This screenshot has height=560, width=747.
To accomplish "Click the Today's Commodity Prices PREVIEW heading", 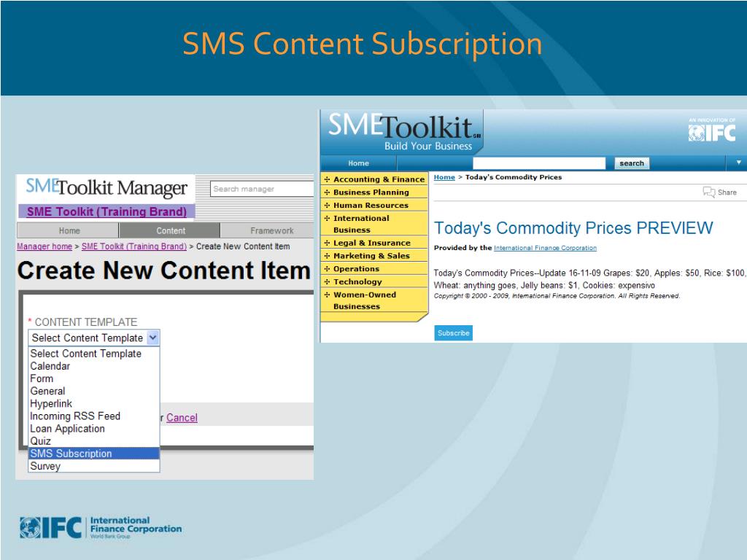I will 573,227.
